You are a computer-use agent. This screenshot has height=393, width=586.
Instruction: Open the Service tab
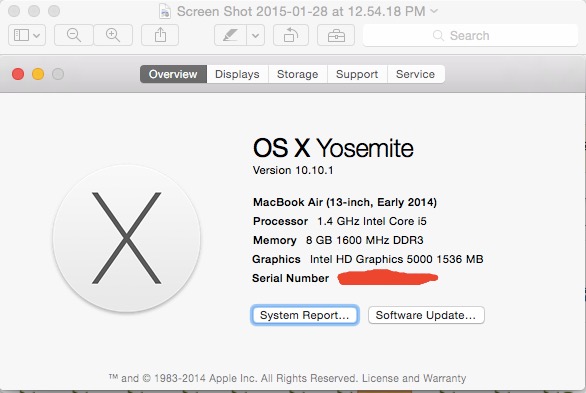pos(416,74)
